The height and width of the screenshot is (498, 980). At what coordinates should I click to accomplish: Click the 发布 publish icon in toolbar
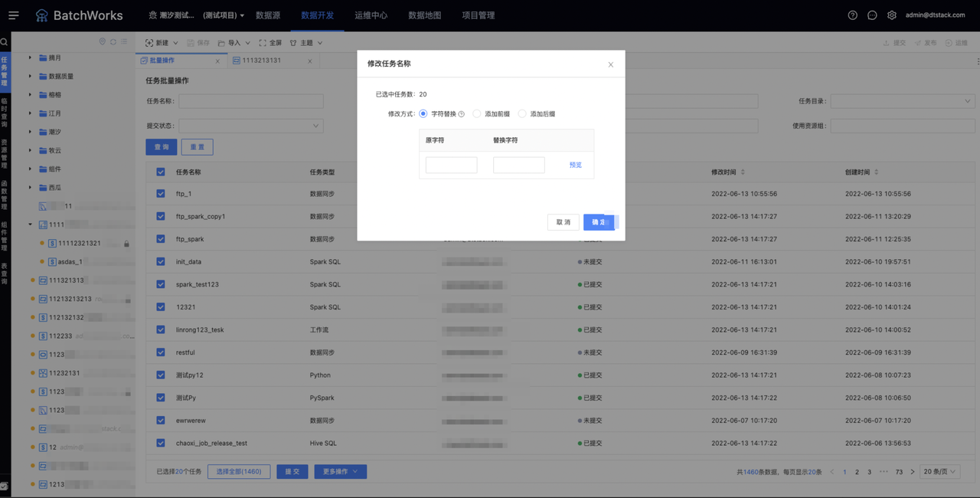point(918,43)
